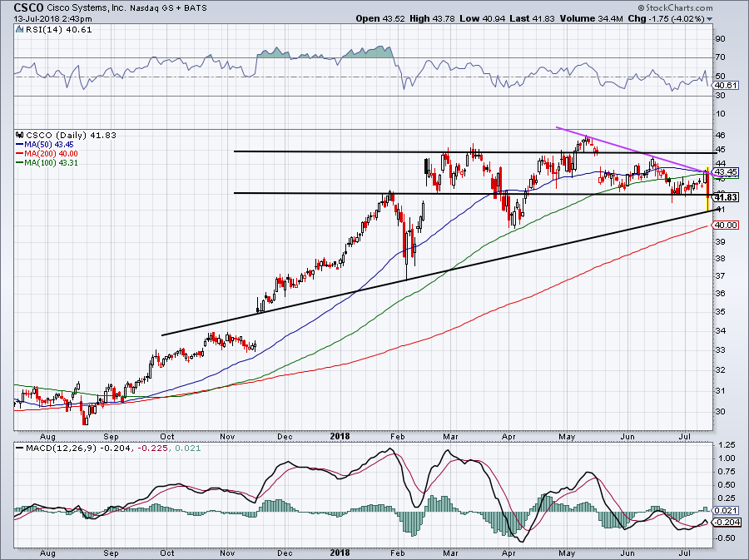This screenshot has width=749, height=560.
Task: Click the MACD(12,26,9) -0.204 legend text
Action: (80, 448)
